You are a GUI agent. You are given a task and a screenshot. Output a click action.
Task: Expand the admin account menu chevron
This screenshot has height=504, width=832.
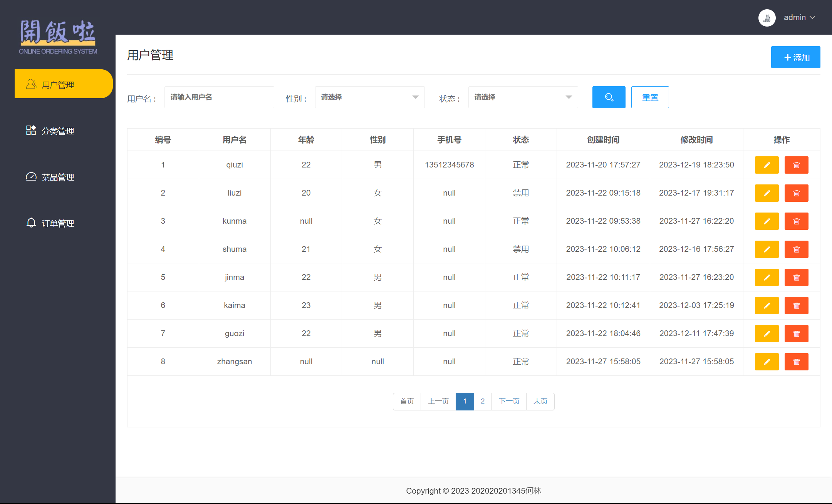click(x=813, y=17)
